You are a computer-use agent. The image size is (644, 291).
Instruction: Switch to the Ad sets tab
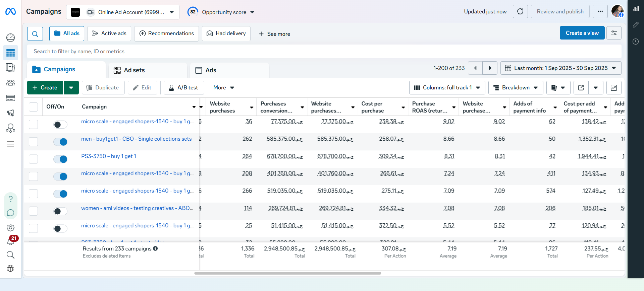tap(148, 70)
